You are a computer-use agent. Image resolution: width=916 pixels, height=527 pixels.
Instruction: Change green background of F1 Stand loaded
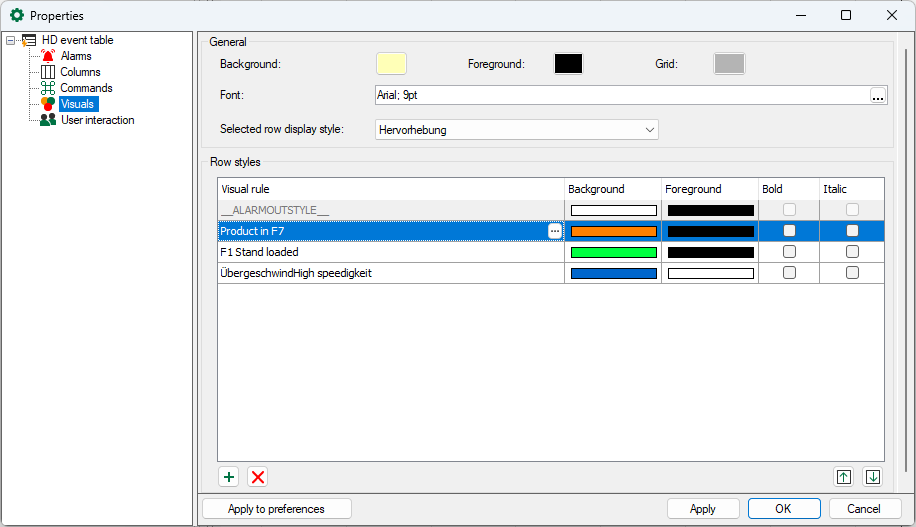click(x=613, y=252)
